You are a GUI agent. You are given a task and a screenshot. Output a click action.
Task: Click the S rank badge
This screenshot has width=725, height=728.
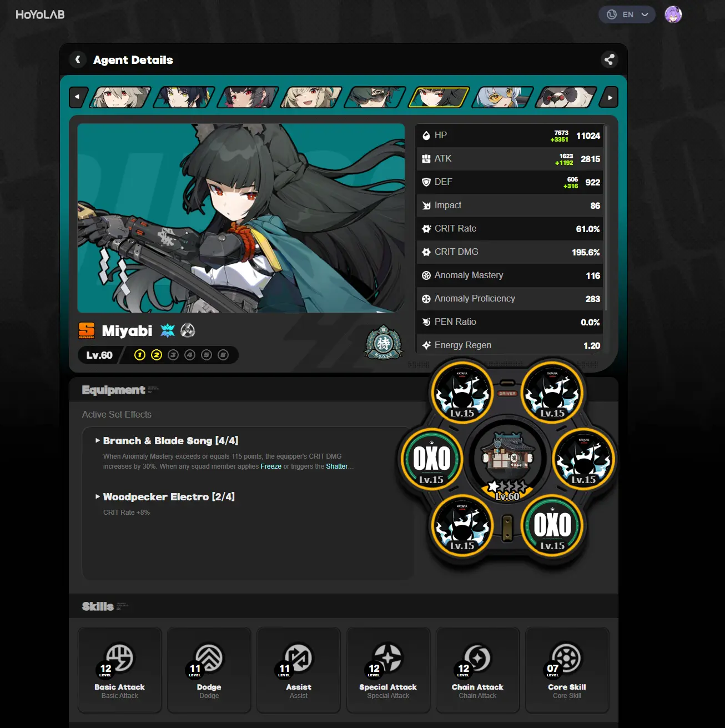[x=87, y=330]
